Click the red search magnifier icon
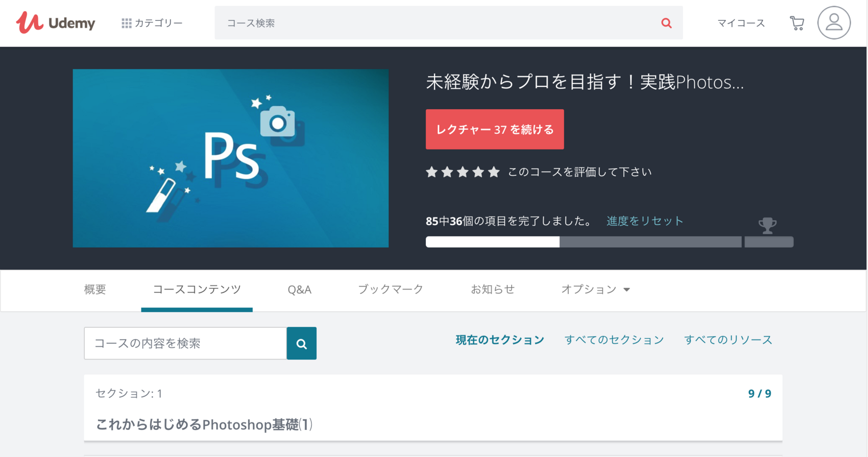Screen dimensions: 868x457 666,23
